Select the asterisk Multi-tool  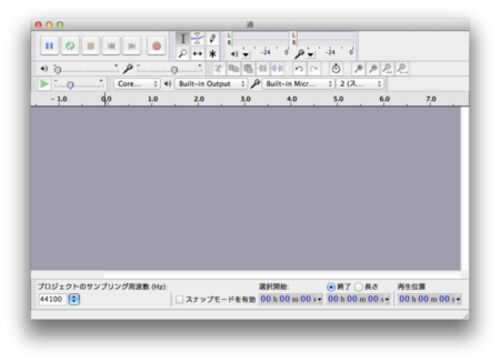pos(212,53)
